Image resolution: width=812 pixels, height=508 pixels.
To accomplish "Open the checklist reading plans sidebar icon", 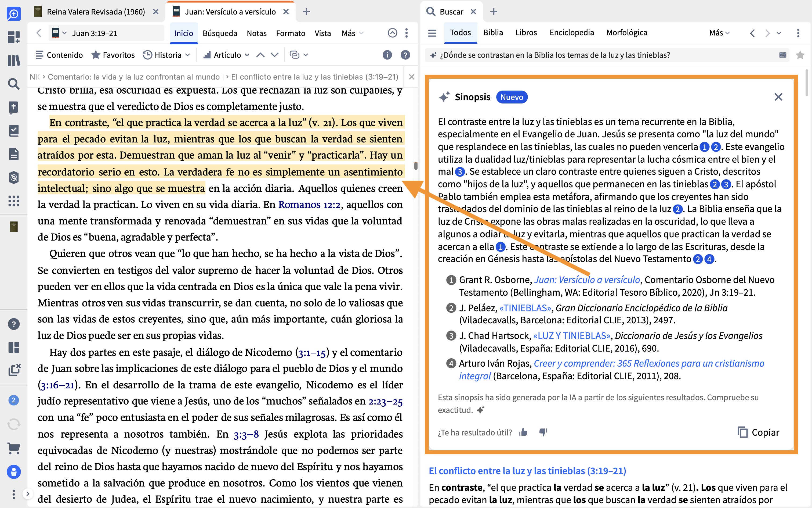I will pyautogui.click(x=14, y=131).
